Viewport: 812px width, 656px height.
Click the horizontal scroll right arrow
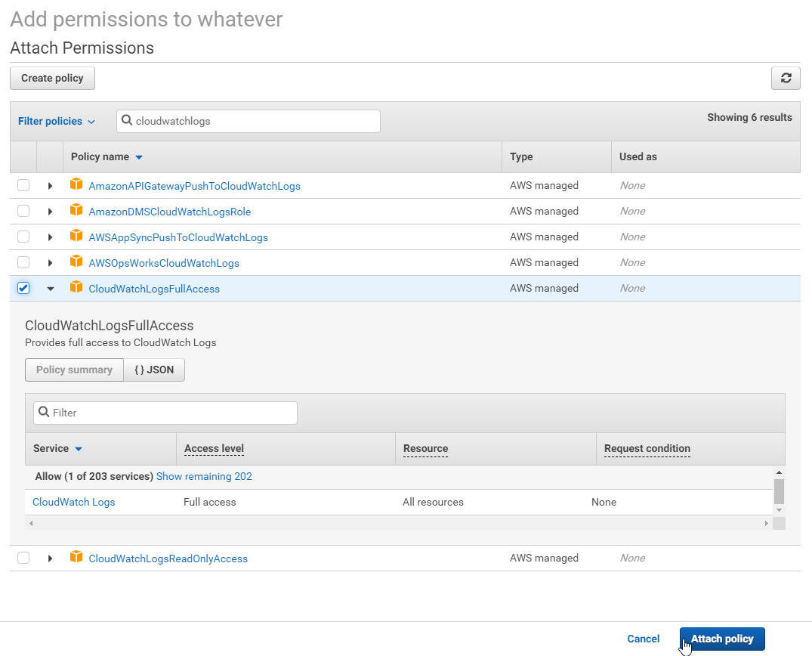point(767,523)
